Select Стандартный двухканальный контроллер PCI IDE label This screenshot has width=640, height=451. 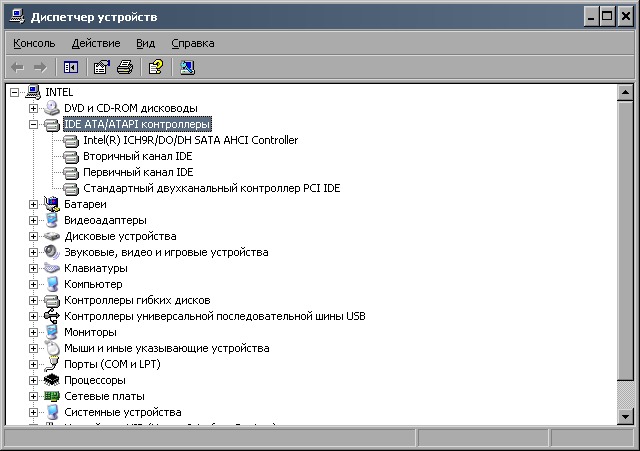211,188
